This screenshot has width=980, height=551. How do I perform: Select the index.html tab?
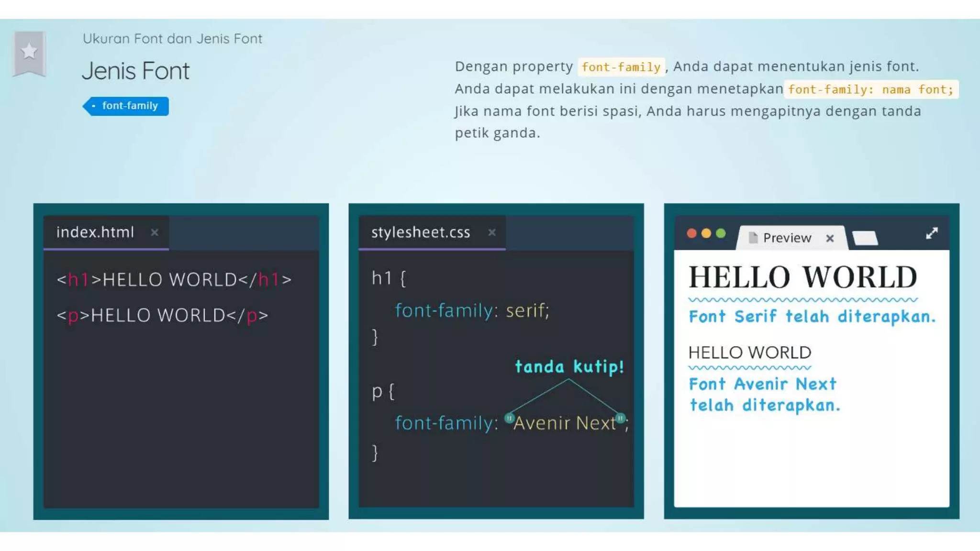[x=95, y=232]
